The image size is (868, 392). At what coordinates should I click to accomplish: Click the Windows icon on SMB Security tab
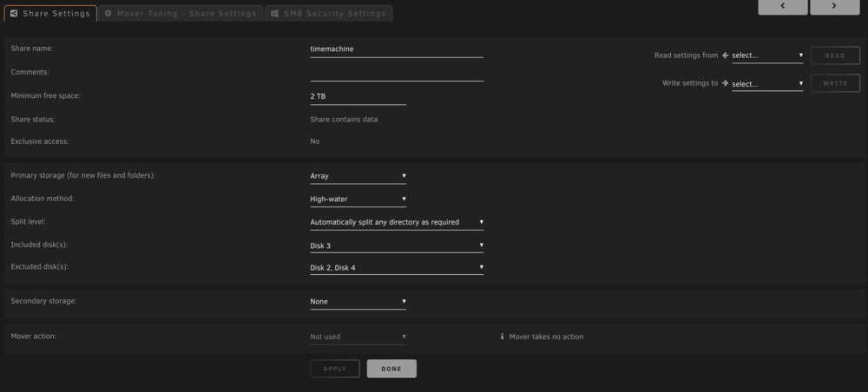[x=274, y=13]
